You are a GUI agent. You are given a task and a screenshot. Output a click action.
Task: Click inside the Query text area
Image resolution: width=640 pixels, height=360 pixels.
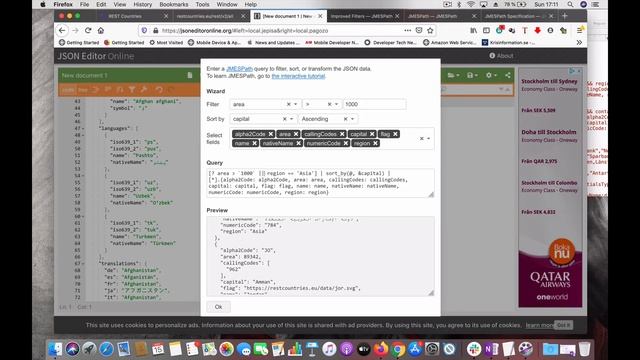coord(320,183)
